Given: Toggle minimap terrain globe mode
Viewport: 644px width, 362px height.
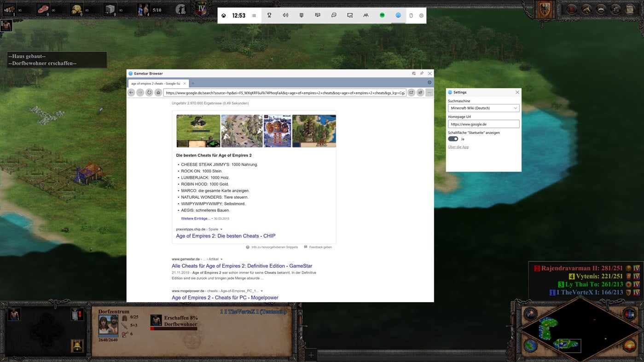Looking at the screenshot, I should pyautogui.click(x=530, y=345).
